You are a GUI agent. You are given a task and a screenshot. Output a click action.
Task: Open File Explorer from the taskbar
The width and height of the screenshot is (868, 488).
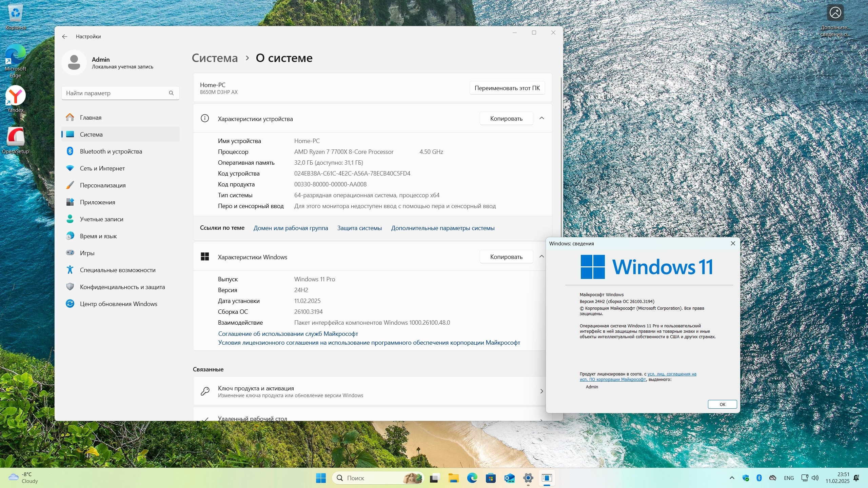tap(453, 478)
